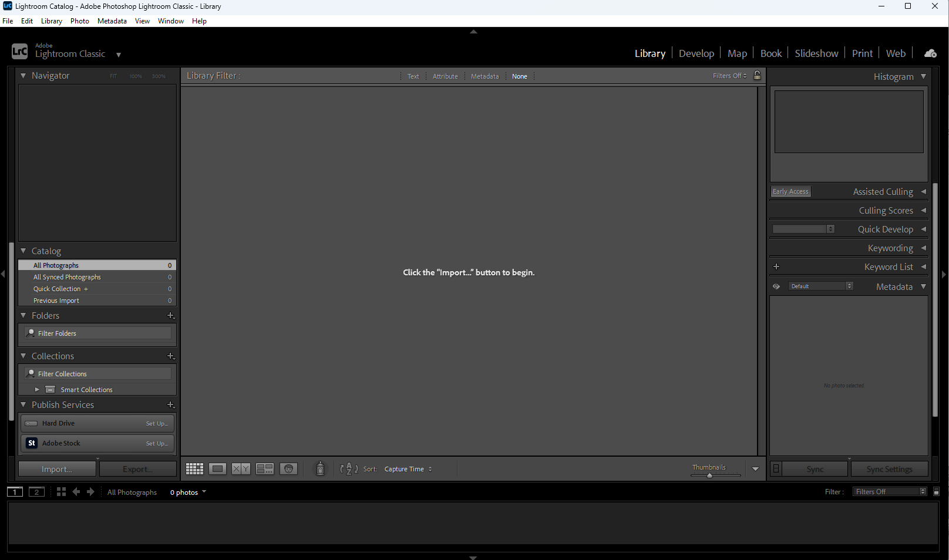This screenshot has height=560, width=949.
Task: Select Previous Import in Catalog
Action: (x=97, y=301)
